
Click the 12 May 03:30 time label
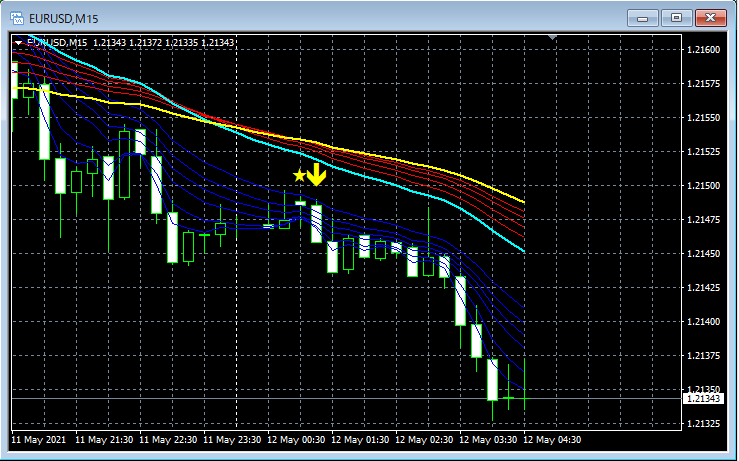[x=488, y=440]
